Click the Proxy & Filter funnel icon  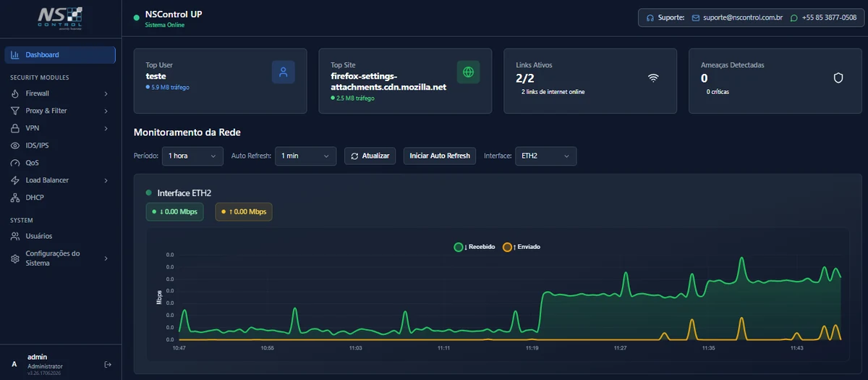tap(15, 111)
